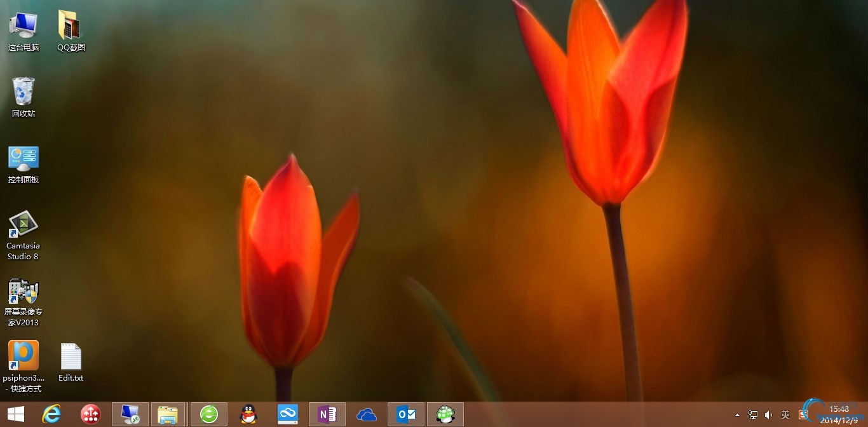Click the red round arrows taskbar icon

point(90,415)
